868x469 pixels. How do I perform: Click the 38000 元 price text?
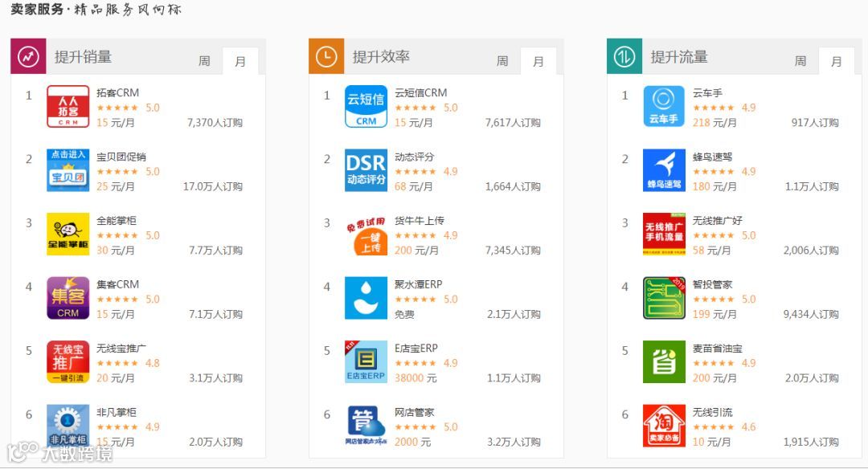[416, 378]
